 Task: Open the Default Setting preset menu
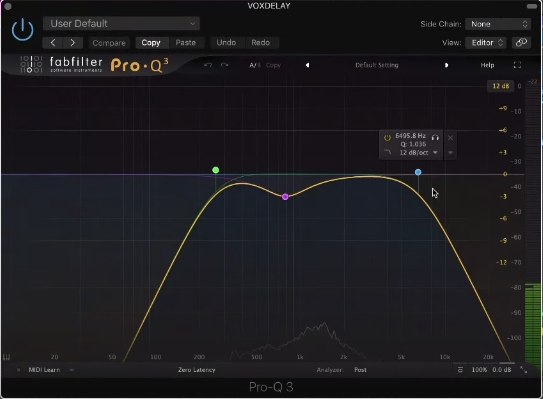point(377,65)
